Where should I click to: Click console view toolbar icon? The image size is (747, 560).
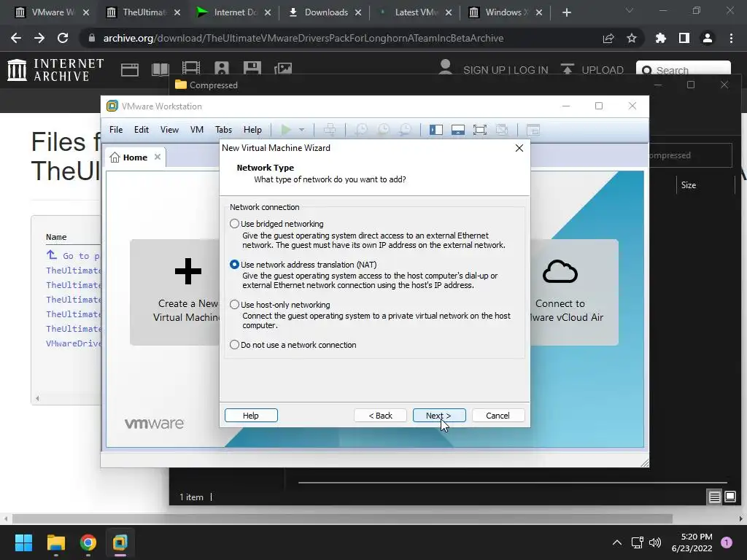533,130
